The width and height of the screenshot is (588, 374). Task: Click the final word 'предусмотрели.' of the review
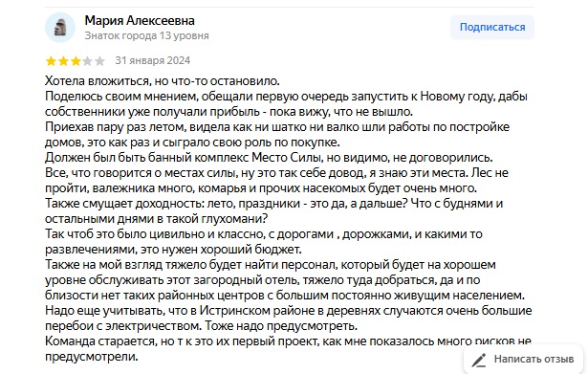(92, 357)
